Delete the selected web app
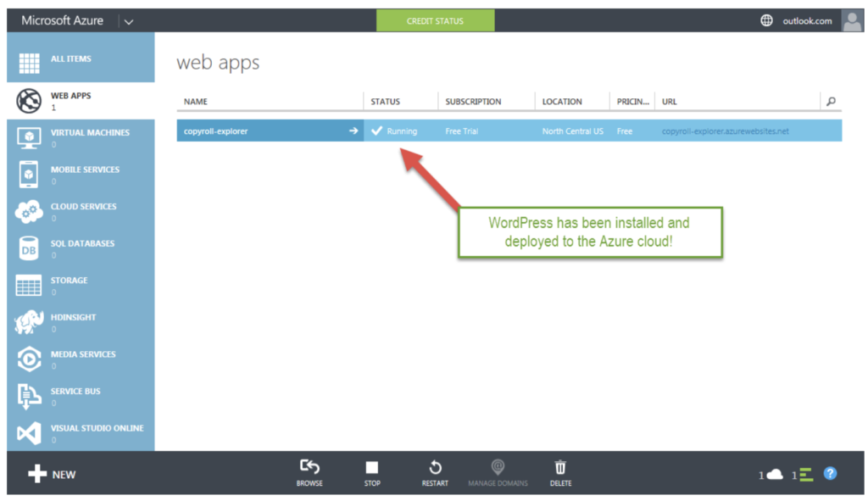The image size is (868, 501). 561,473
